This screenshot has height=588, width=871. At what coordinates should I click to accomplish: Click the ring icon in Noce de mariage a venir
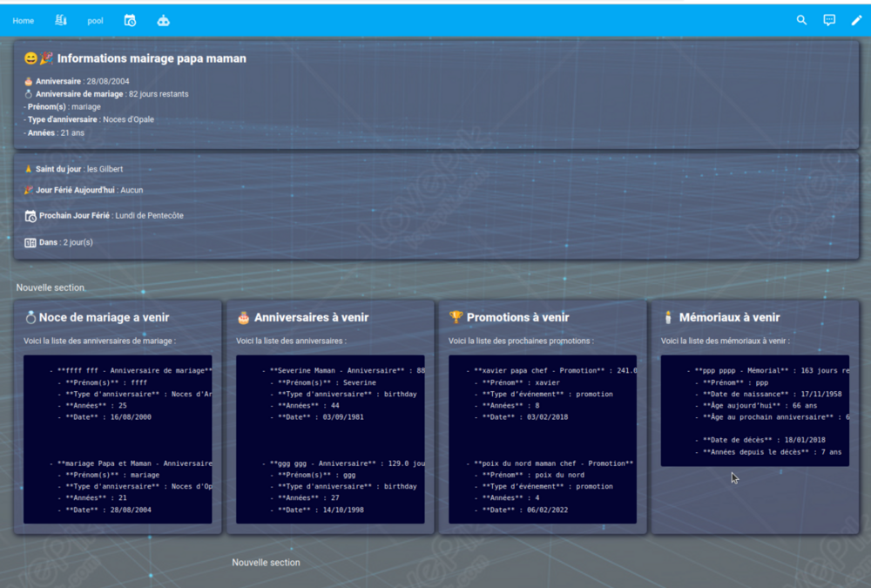(30, 317)
